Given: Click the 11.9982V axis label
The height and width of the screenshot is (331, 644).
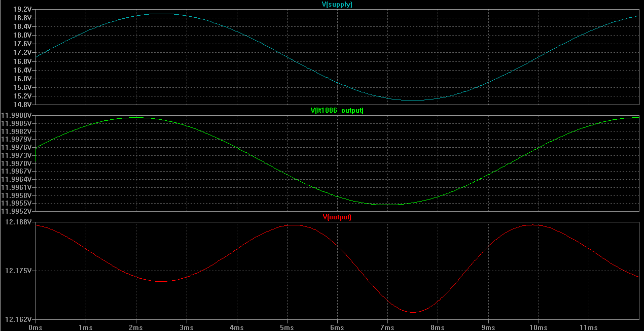Looking at the screenshot, I should point(18,131).
